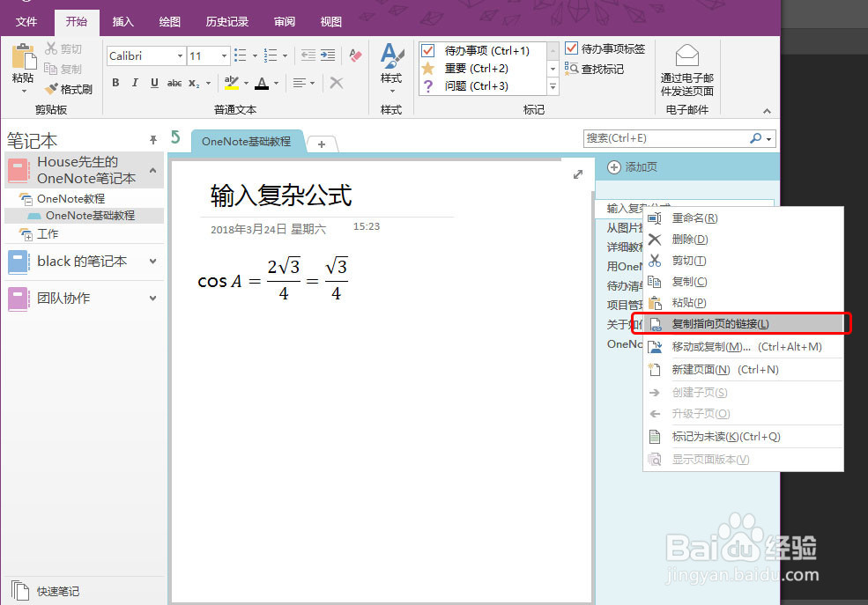Screen dimensions: 868x605
Task: Select the OneNote基础教程 section tab
Action: 247,142
